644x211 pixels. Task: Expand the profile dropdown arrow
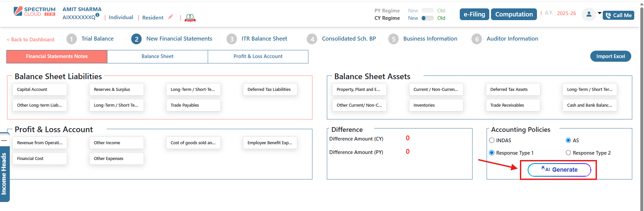tap(599, 13)
